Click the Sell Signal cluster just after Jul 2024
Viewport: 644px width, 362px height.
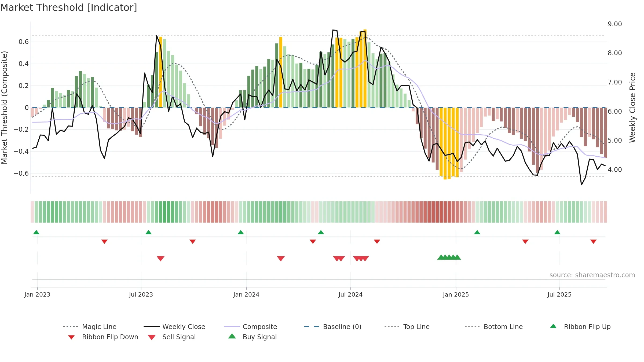click(361, 258)
